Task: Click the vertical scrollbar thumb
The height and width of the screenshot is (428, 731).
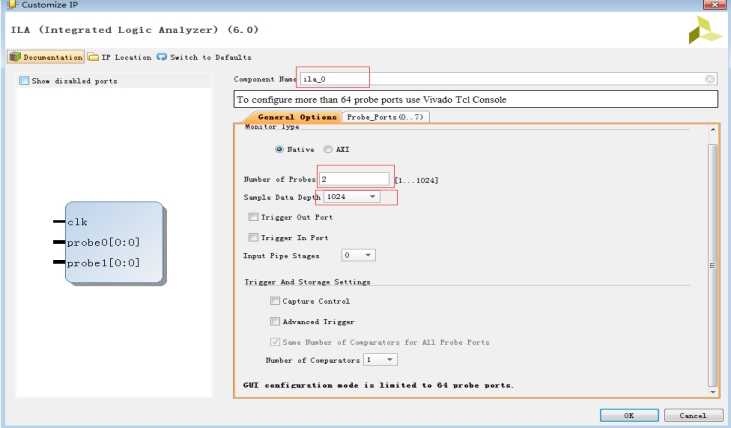Action: [x=712, y=266]
